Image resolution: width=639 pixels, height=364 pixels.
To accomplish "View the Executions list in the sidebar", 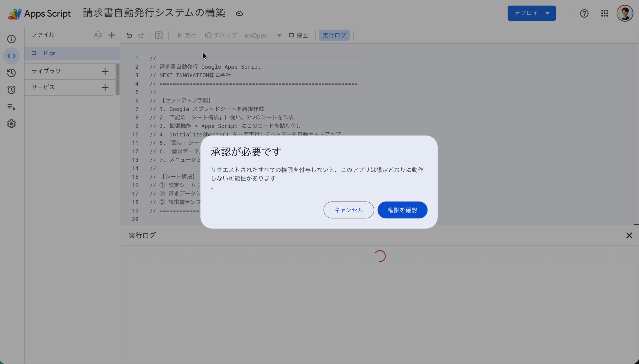I will (x=11, y=107).
